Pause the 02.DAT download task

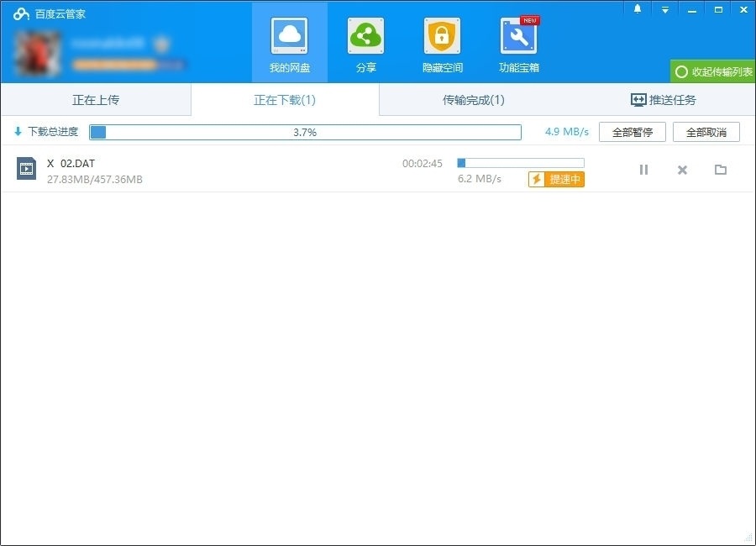(643, 170)
